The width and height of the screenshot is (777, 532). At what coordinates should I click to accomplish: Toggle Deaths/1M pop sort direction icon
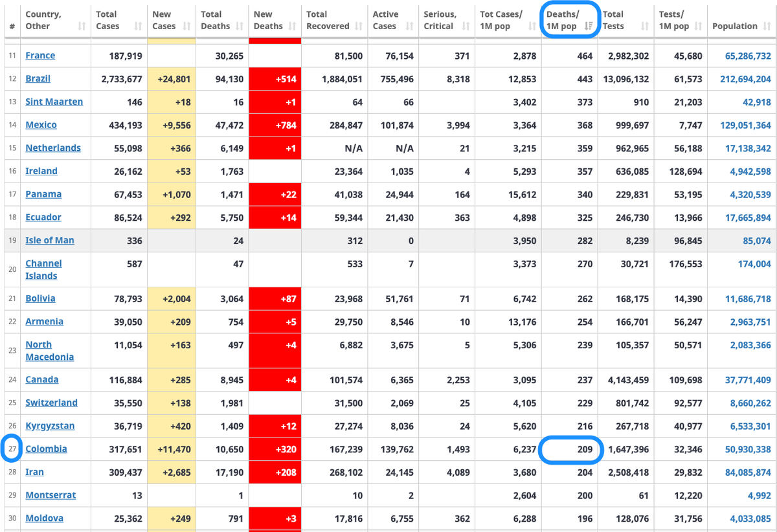click(x=589, y=27)
